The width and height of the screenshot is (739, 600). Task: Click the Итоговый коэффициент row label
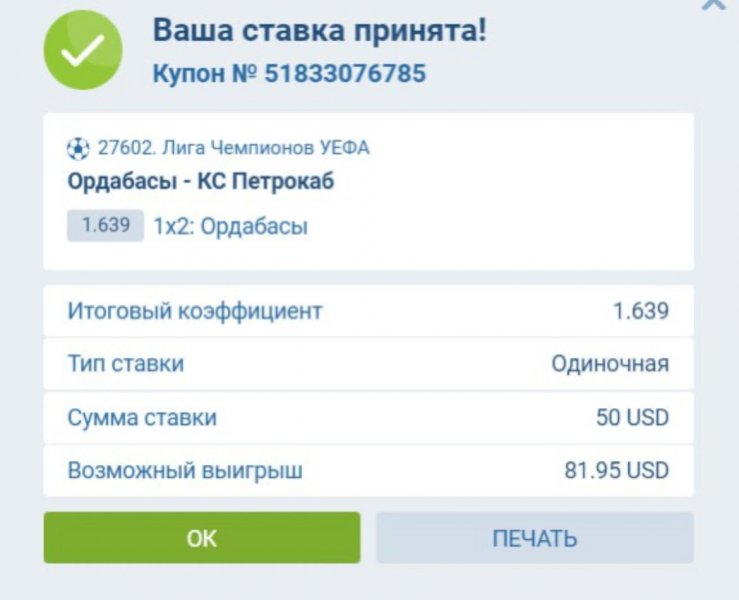pyautogui.click(x=195, y=311)
